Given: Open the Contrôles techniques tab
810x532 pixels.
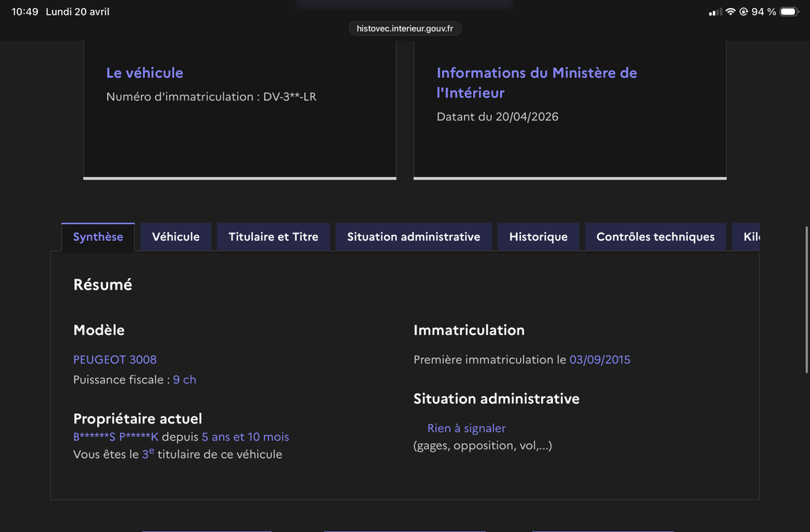Looking at the screenshot, I should click(x=655, y=237).
